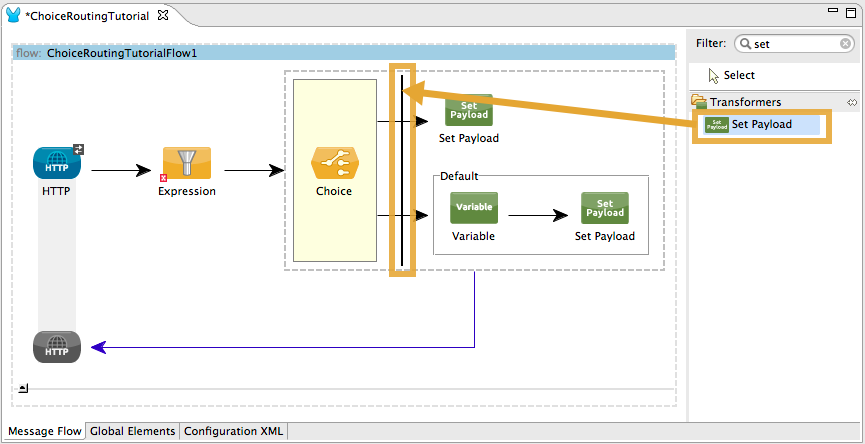Select the Variable transformer icon
The height and width of the screenshot is (444, 865).
point(473,207)
